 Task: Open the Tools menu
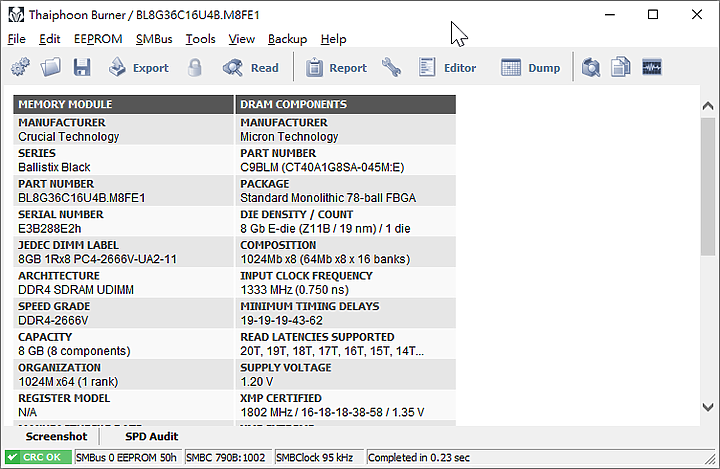pos(200,39)
